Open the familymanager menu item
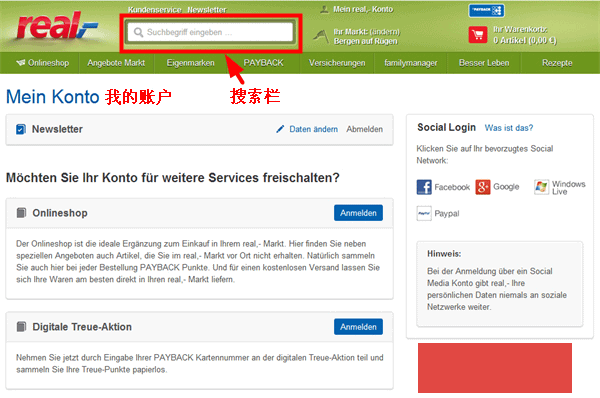 (411, 63)
